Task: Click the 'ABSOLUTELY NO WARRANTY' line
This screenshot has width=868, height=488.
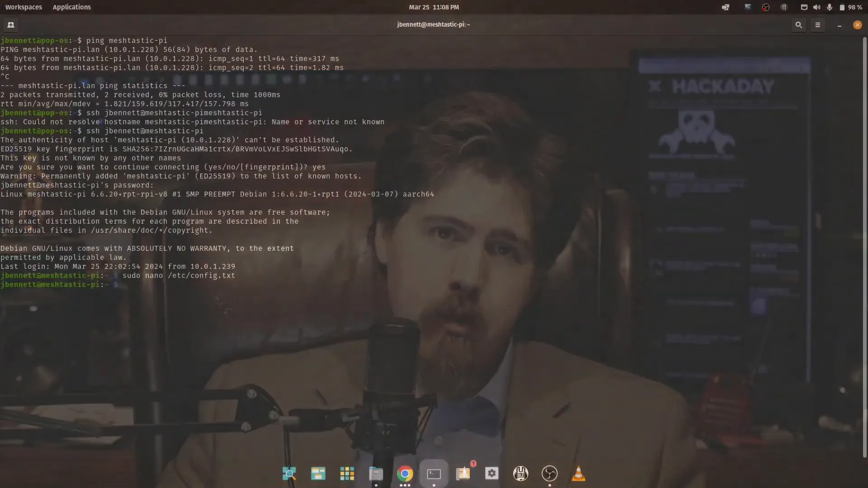Action: pos(147,249)
